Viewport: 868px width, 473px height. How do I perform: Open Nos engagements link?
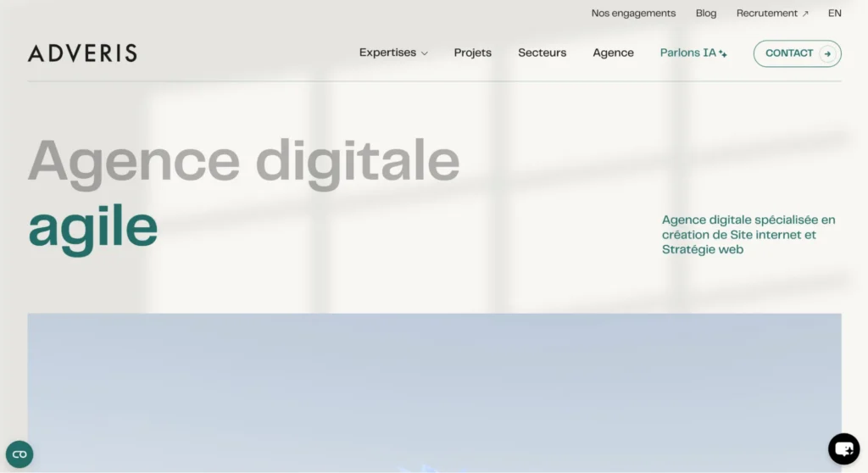pos(633,14)
